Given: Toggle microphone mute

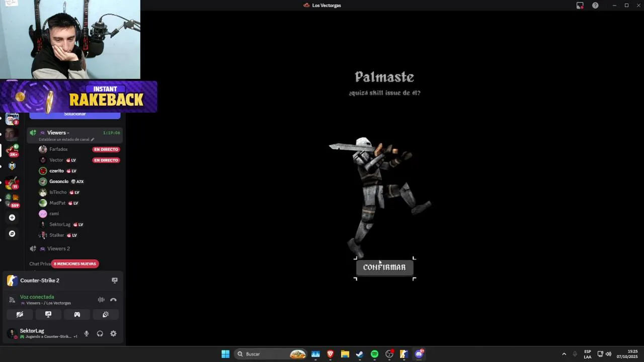Looking at the screenshot, I should (x=87, y=333).
